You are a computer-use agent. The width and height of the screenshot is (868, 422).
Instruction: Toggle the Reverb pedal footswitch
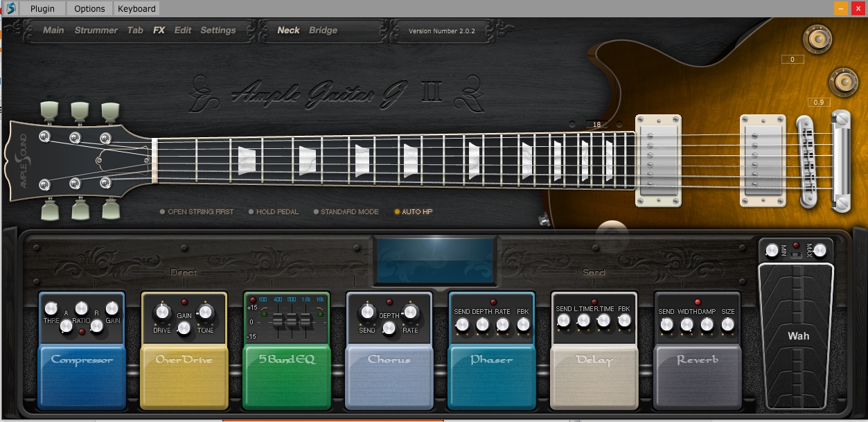[x=698, y=378]
